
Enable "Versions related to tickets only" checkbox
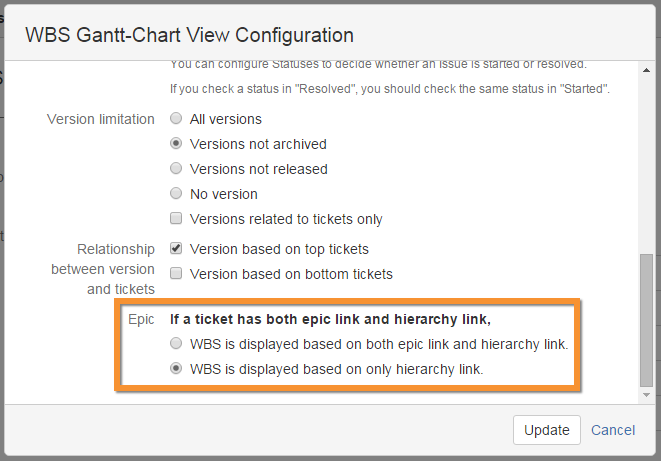tap(176, 219)
